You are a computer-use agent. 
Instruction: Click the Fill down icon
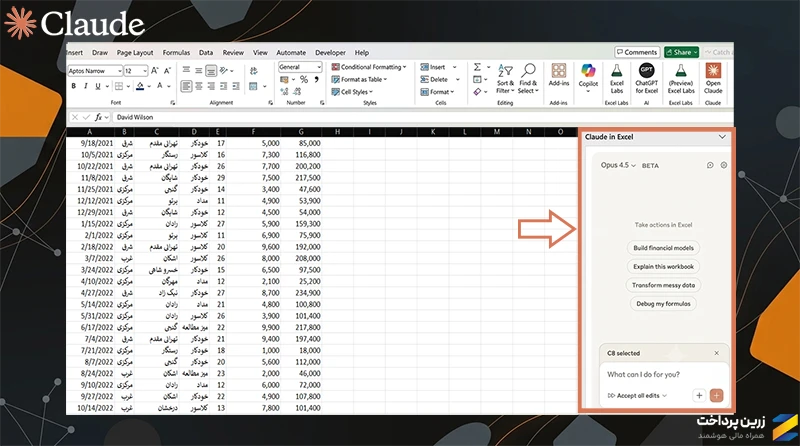pos(477,80)
